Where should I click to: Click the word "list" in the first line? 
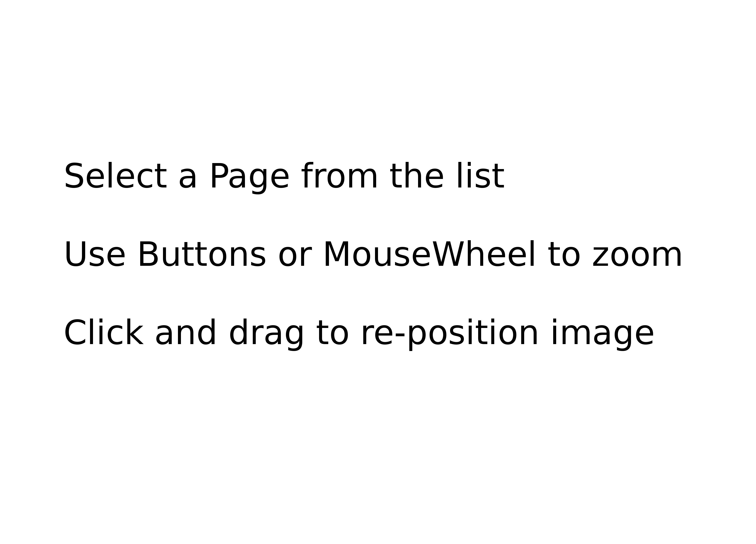[480, 176]
